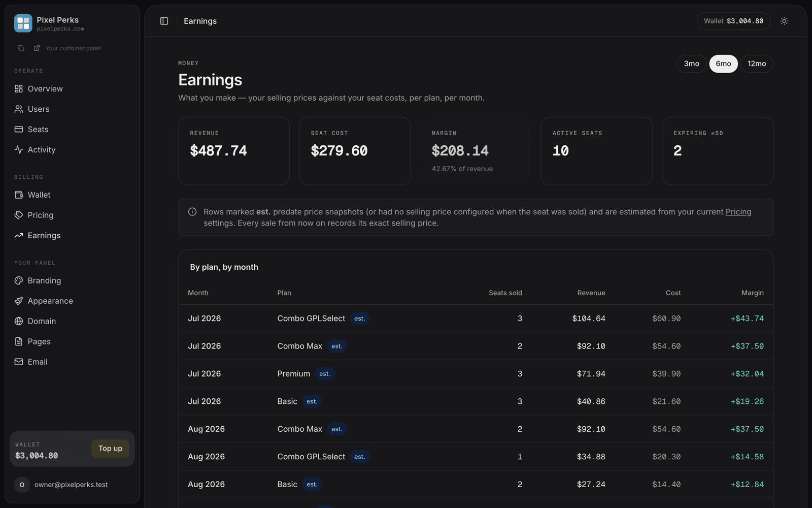Screen dimensions: 812x508
Task: Click the Seat Cost $279.60 card
Action: coord(355,151)
